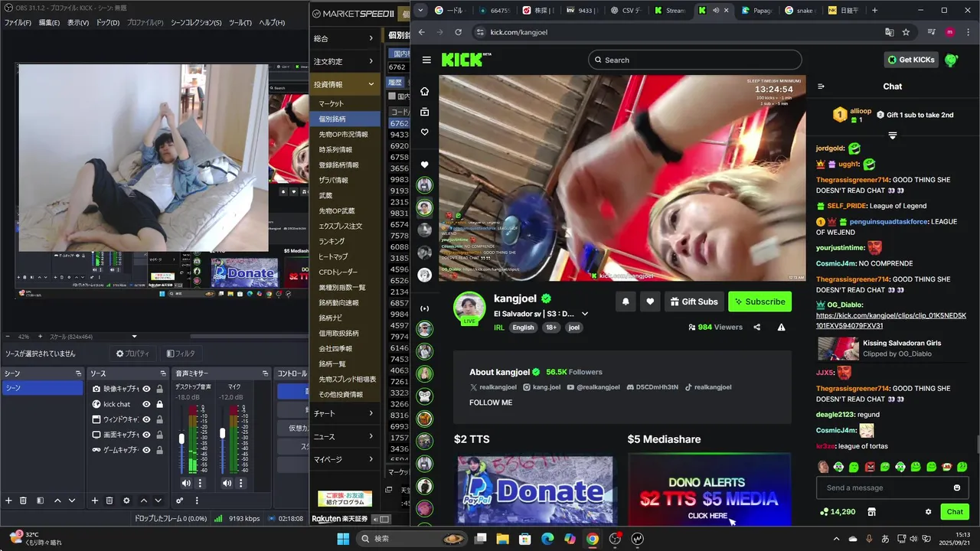Image resolution: width=980 pixels, height=551 pixels.
Task: Toggle the eye on the 画面キャプチャ source
Action: 146,435
